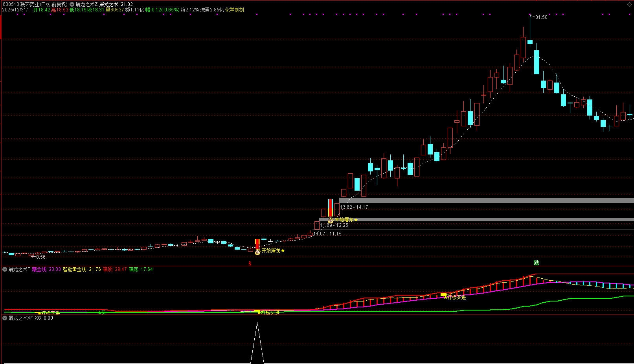Click the white XG signal spike

point(257,343)
